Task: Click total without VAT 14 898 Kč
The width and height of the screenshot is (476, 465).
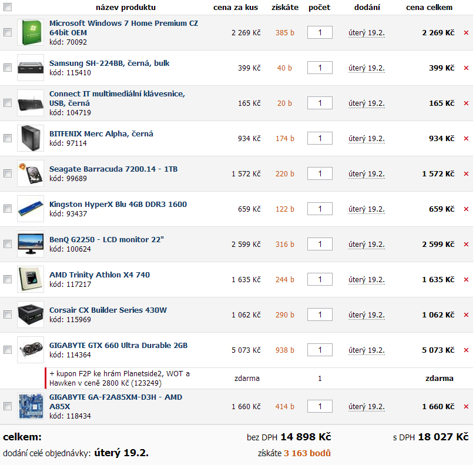Action: 306,437
